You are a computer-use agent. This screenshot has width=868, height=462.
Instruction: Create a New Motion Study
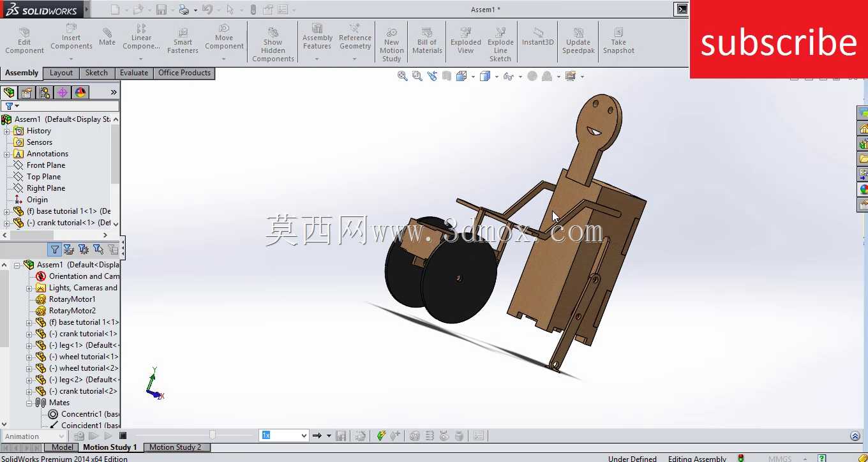tap(391, 45)
